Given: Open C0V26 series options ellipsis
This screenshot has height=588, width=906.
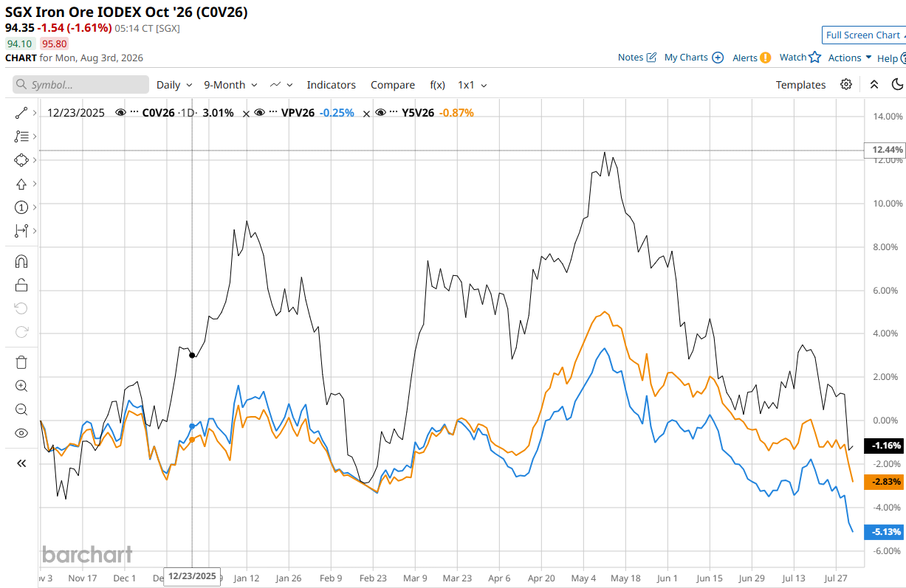Looking at the screenshot, I should pyautogui.click(x=134, y=113).
